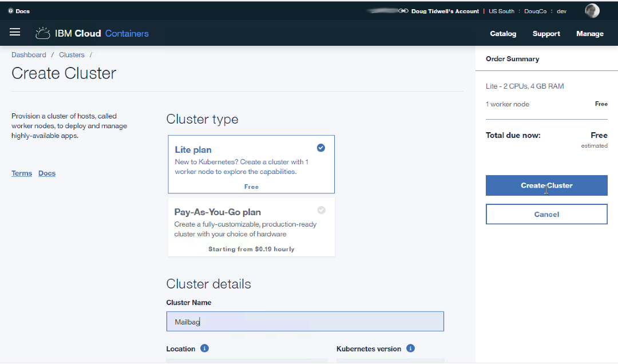Open the Terms link

(22, 173)
